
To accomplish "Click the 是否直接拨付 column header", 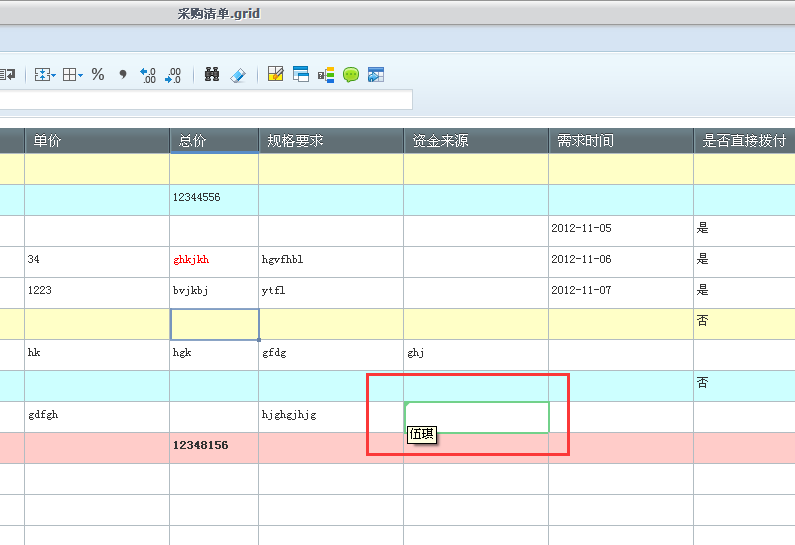I will pos(744,140).
